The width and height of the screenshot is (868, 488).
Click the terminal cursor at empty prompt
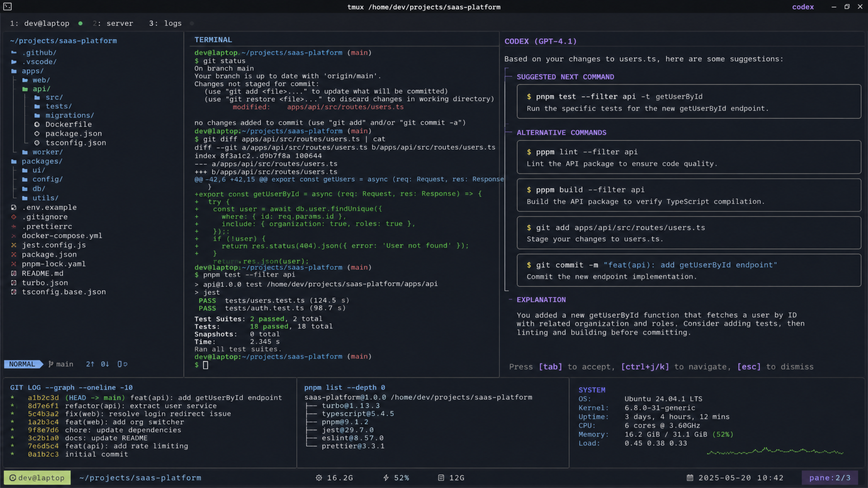point(206,365)
